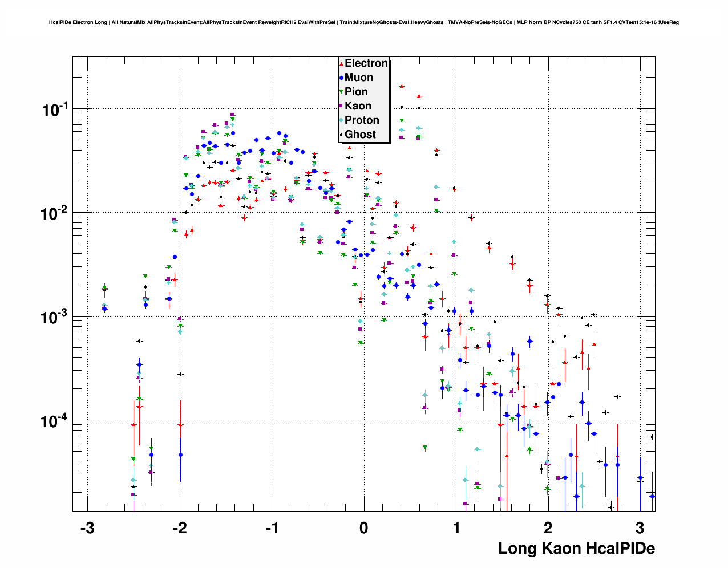The width and height of the screenshot is (728, 568).
Task: Click the x-axis tick label 0
Action: point(364,528)
